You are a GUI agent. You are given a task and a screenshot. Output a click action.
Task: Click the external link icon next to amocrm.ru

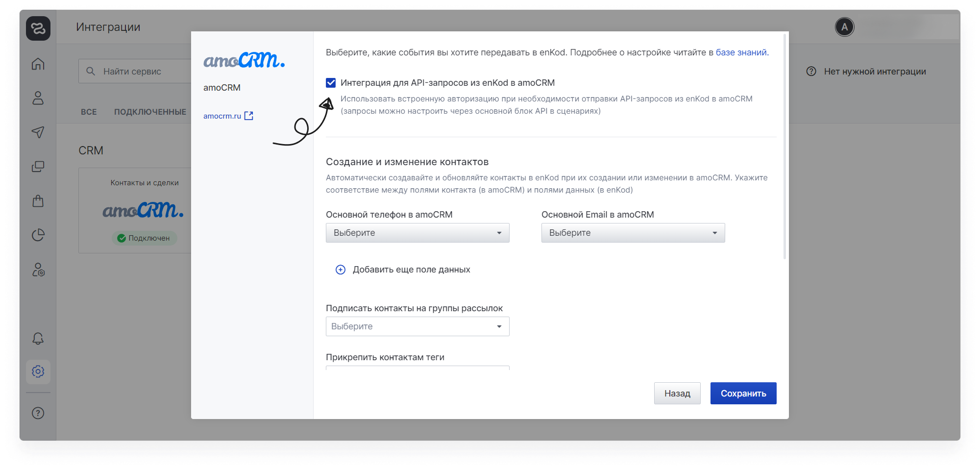249,116
